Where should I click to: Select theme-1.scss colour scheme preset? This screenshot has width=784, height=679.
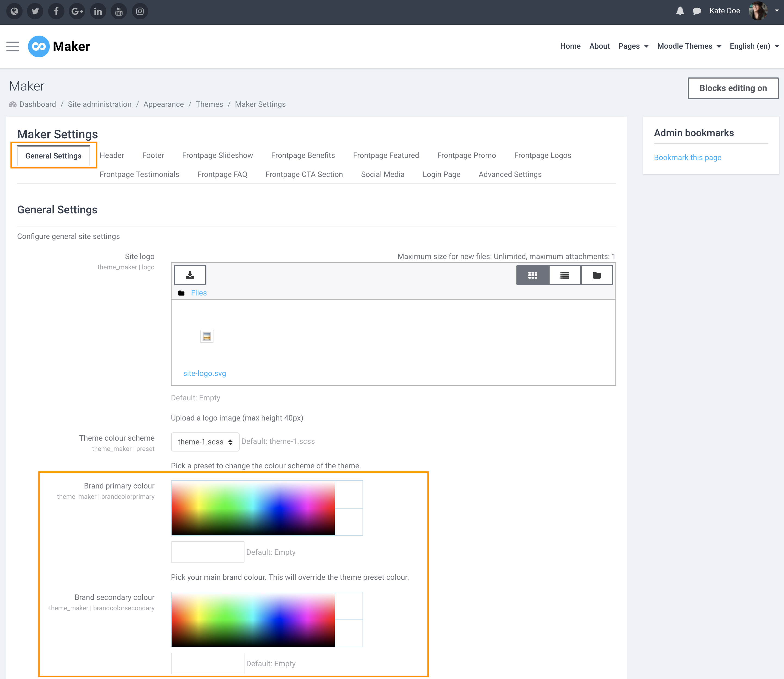(204, 441)
